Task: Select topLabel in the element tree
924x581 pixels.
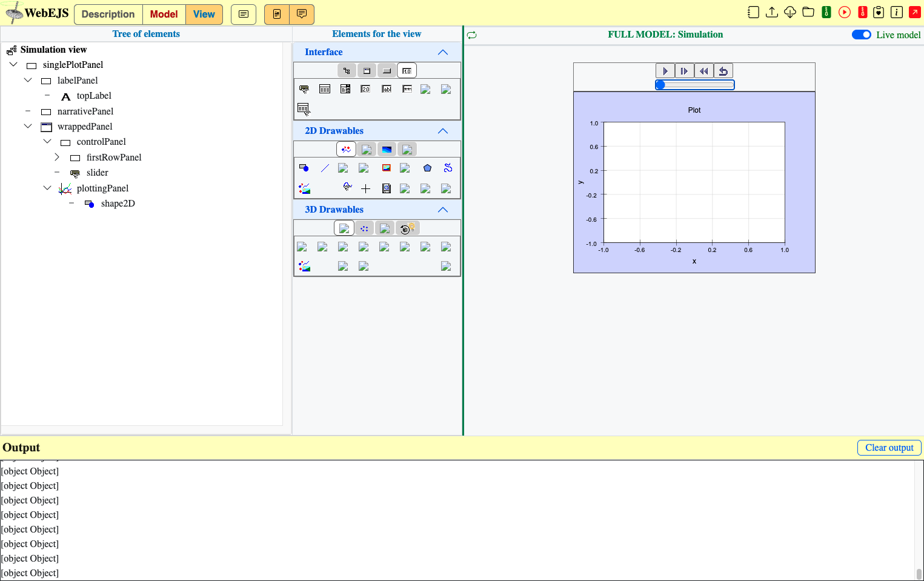Action: pos(94,96)
